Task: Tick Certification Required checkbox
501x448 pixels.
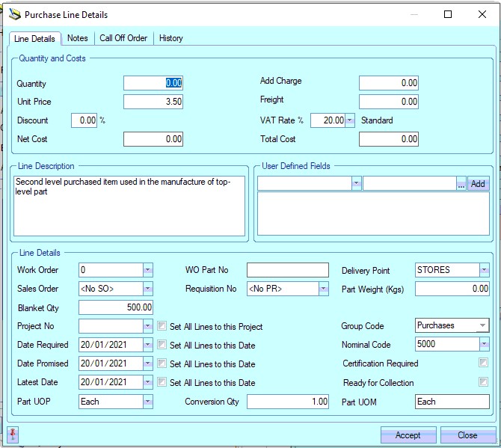Action: (x=484, y=363)
